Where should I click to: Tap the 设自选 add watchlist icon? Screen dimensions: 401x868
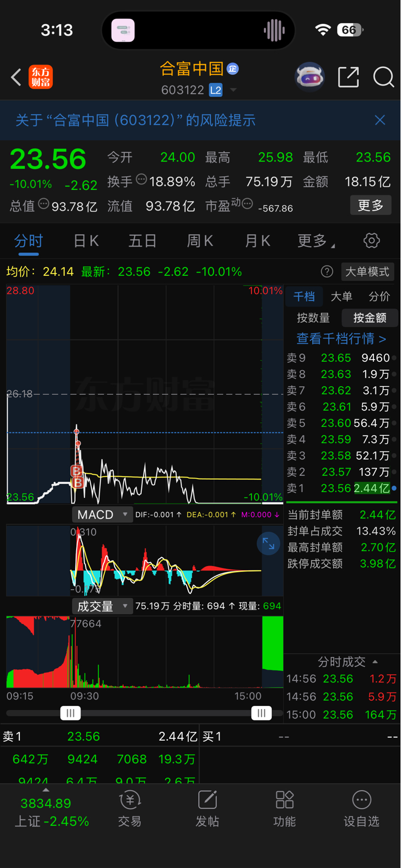click(361, 809)
